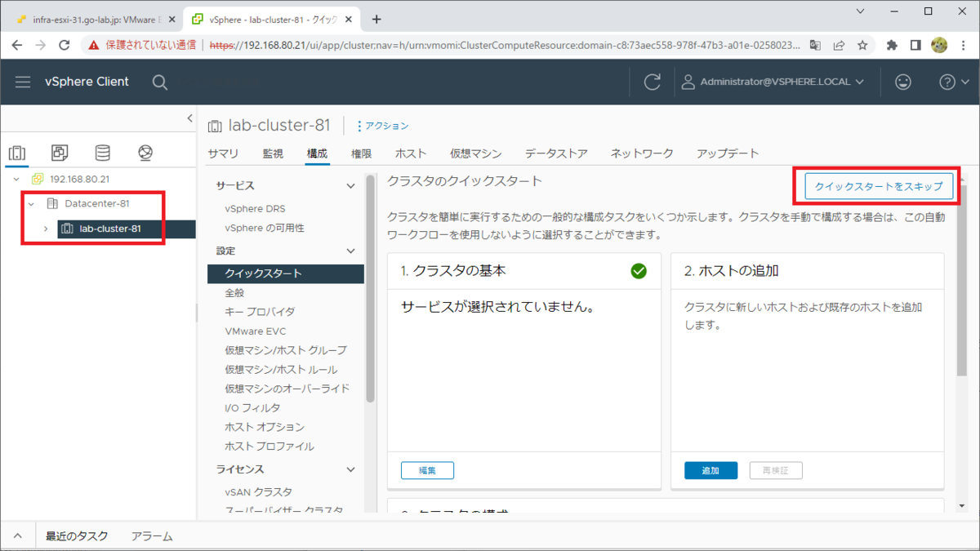Open 仮想マシンのオーバーライド item

tap(287, 389)
